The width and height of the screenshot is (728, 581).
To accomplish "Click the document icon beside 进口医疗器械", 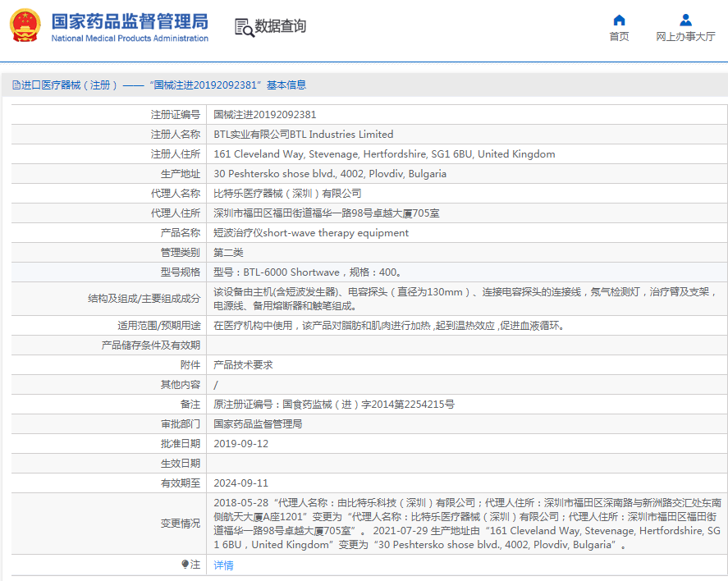I will point(16,85).
